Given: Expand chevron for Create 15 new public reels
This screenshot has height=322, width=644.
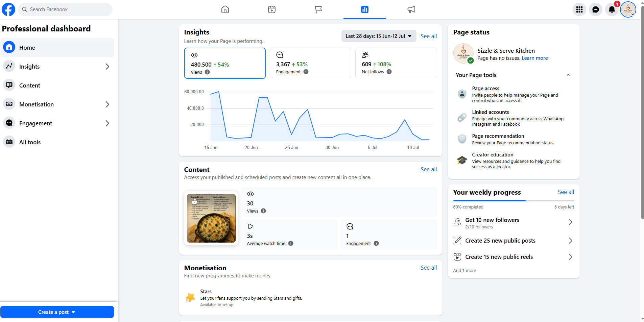Looking at the screenshot, I should [x=570, y=257].
